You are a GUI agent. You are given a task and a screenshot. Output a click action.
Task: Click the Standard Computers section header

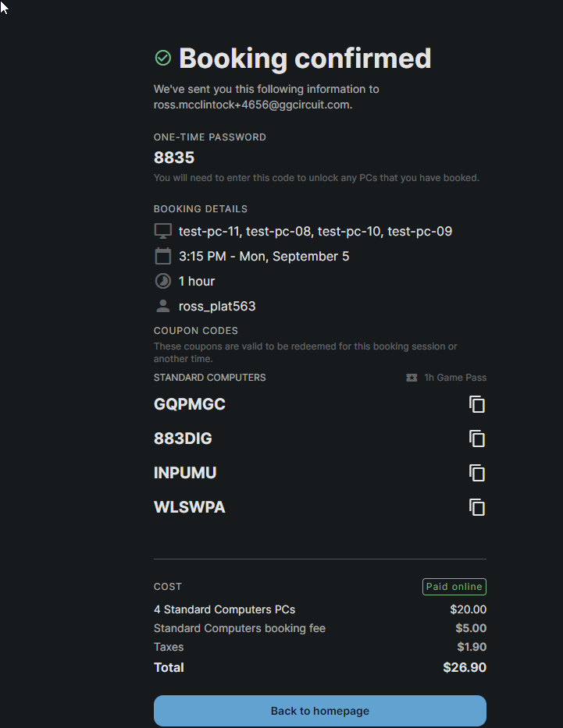pyautogui.click(x=209, y=377)
